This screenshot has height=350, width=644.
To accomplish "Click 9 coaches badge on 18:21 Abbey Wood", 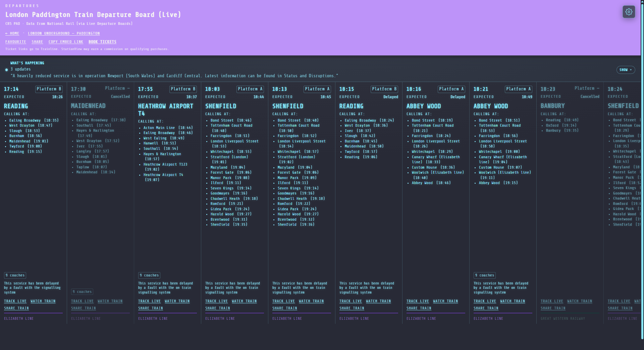I will [x=485, y=275].
